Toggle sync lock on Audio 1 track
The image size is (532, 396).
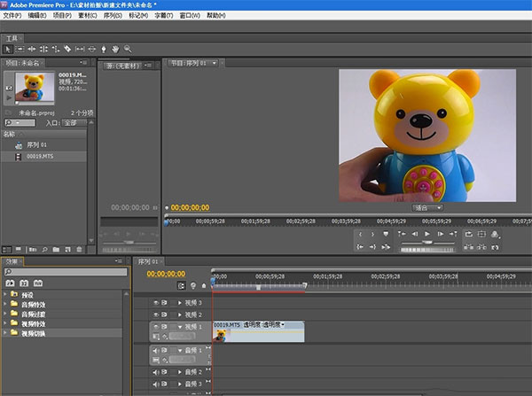(x=164, y=351)
